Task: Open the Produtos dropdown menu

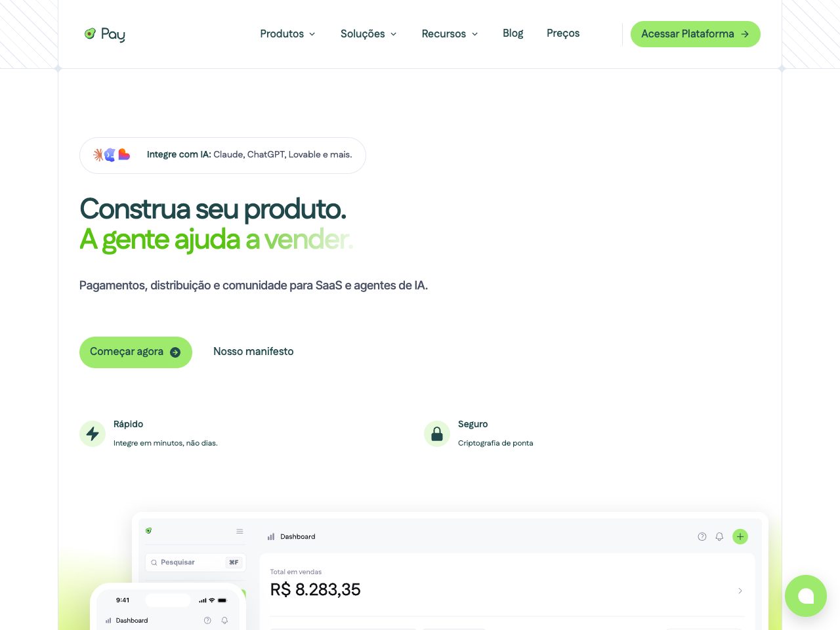Action: click(287, 33)
